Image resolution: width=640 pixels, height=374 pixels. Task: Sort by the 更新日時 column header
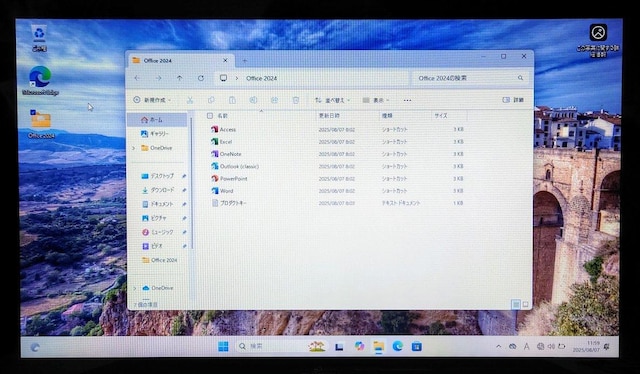click(329, 116)
